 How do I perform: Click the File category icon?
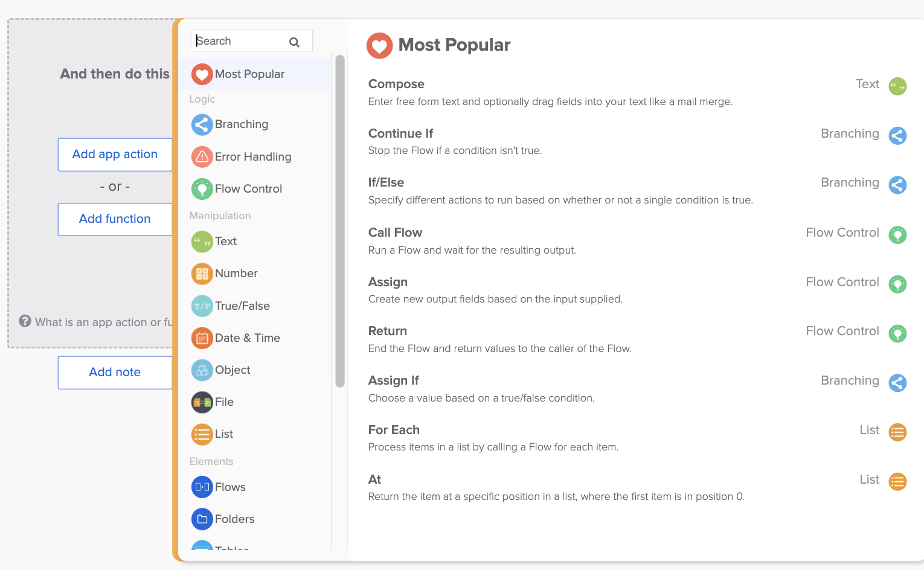pyautogui.click(x=202, y=402)
